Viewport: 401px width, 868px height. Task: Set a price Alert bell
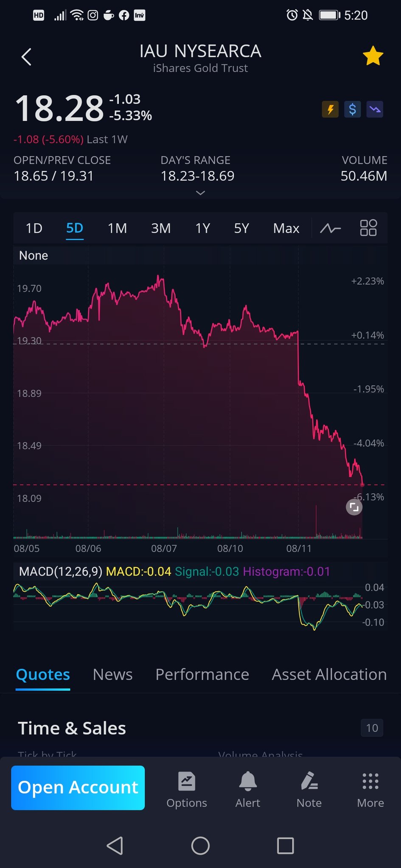pos(248,790)
